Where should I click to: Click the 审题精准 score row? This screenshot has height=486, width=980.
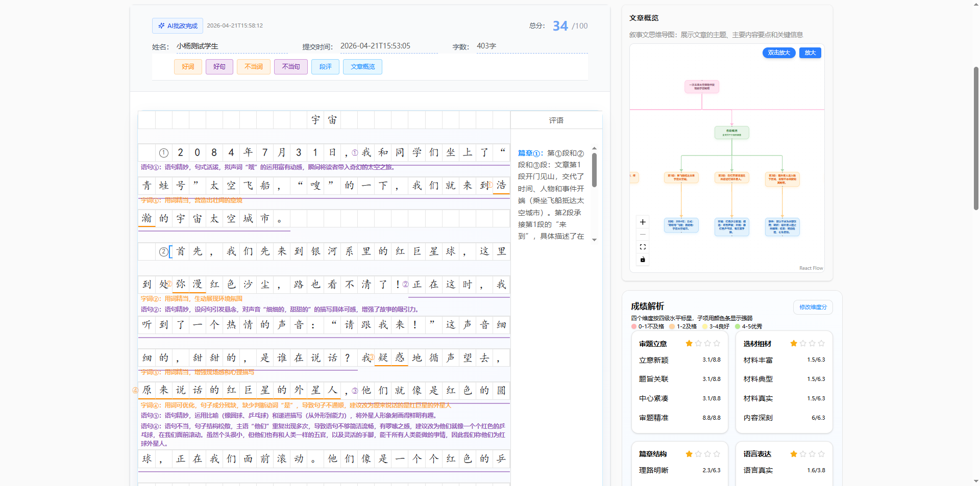coord(680,418)
